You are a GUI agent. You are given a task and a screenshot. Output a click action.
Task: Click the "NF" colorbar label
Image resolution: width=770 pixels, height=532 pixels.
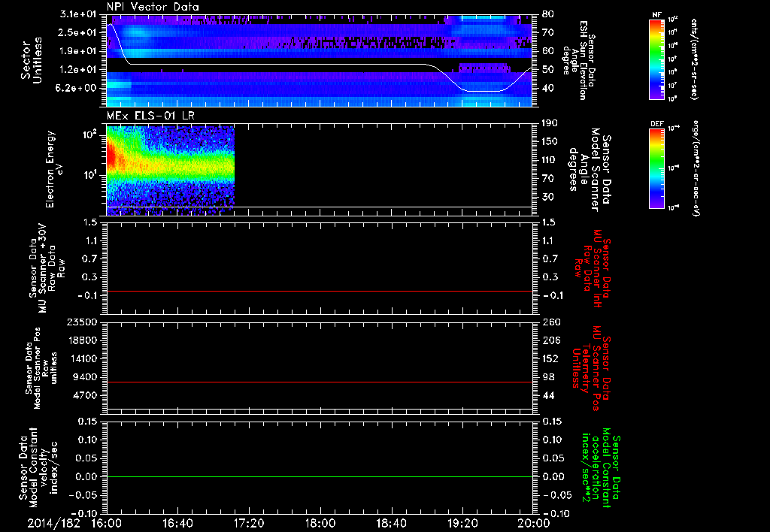[656, 15]
